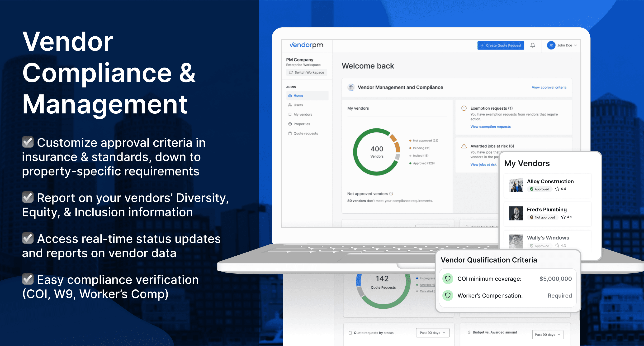Click the JD user avatar
Screen dimensions: 644x346
[x=551, y=45]
